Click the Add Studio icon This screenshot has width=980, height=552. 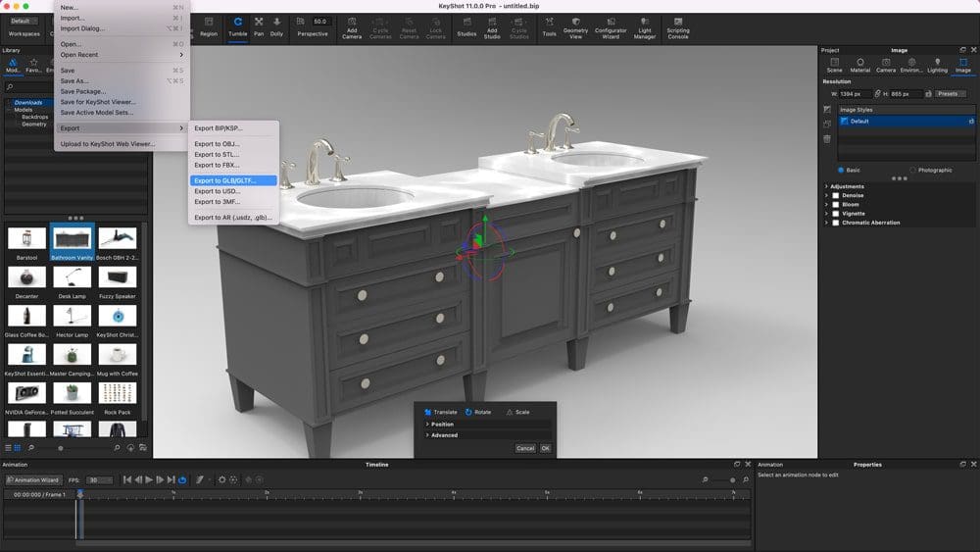point(492,28)
